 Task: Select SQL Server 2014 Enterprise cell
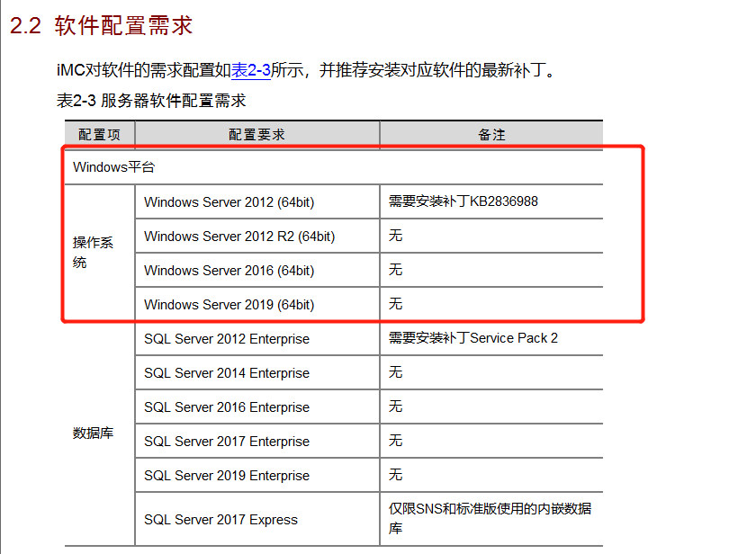(x=257, y=373)
